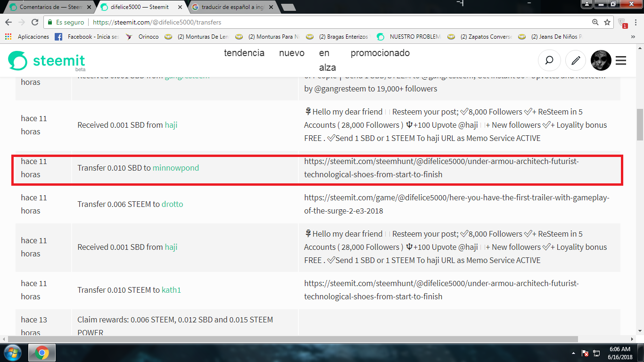Click the Show desktop button
Screen dimensions: 644x362
641,353
